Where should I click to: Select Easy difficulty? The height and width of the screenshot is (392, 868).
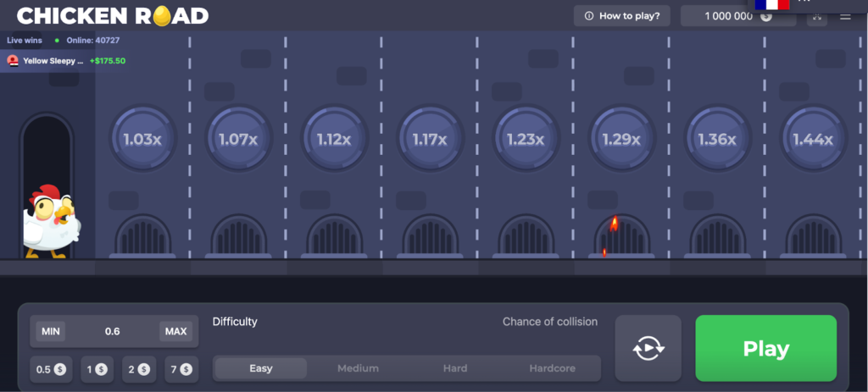coord(261,368)
